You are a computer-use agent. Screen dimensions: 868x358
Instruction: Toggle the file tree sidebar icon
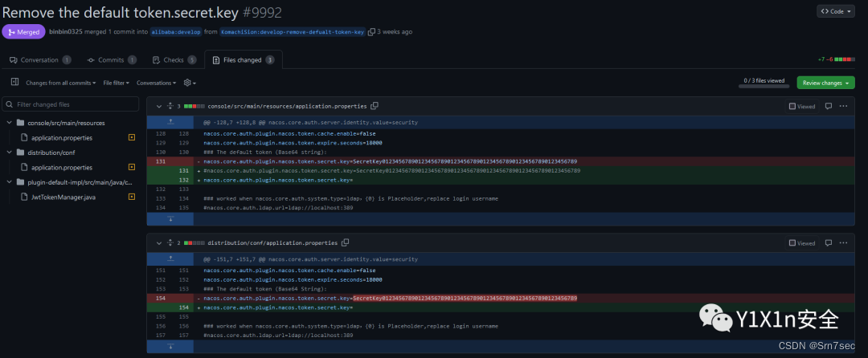(15, 83)
